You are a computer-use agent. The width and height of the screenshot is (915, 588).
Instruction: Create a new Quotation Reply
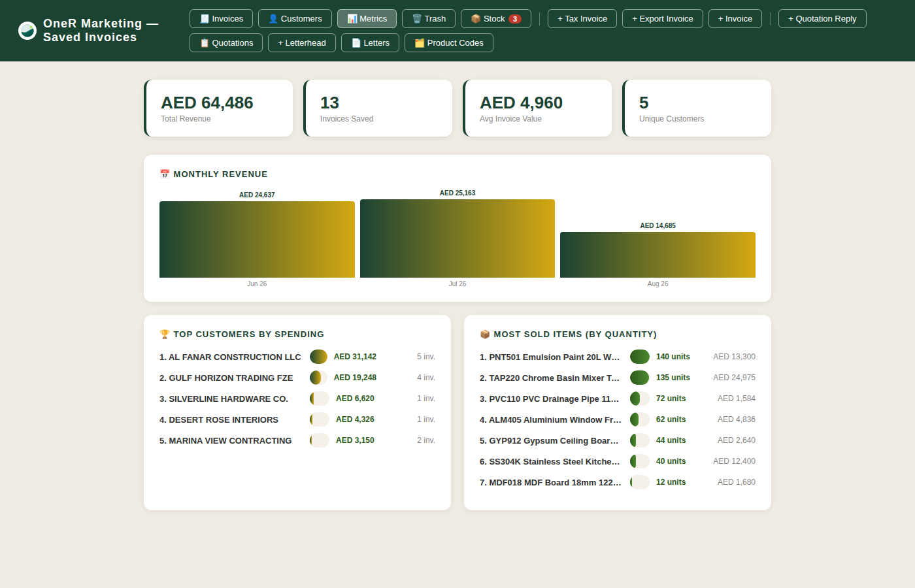coord(822,19)
